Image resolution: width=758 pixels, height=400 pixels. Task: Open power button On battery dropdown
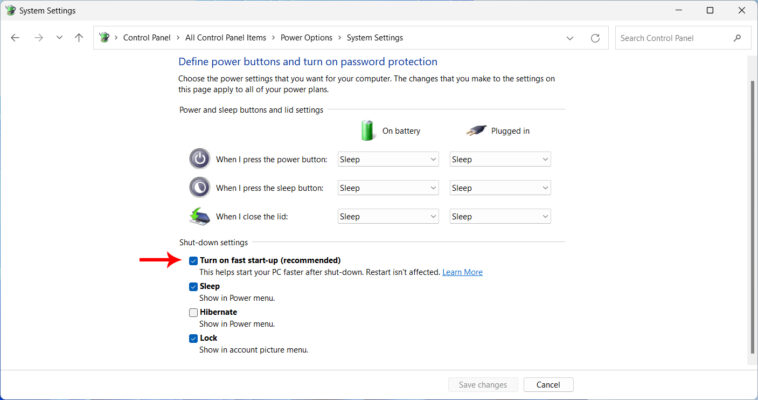(x=387, y=159)
